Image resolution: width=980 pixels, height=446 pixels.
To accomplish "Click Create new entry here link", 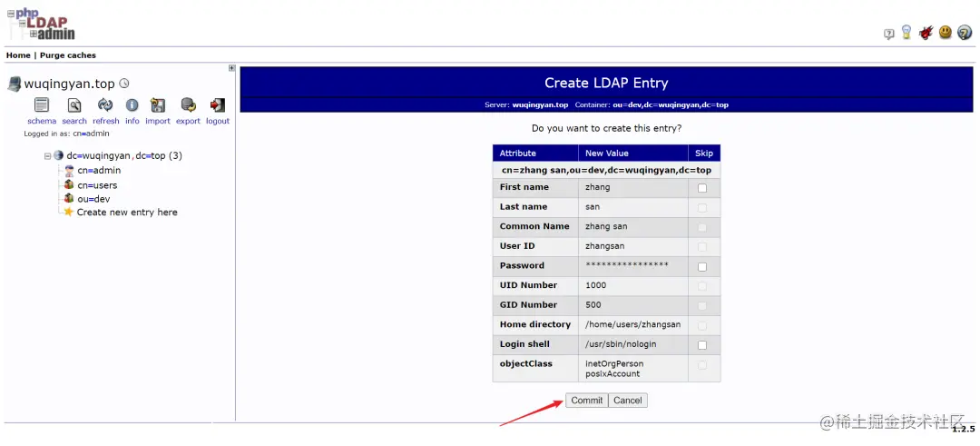I will click(127, 212).
